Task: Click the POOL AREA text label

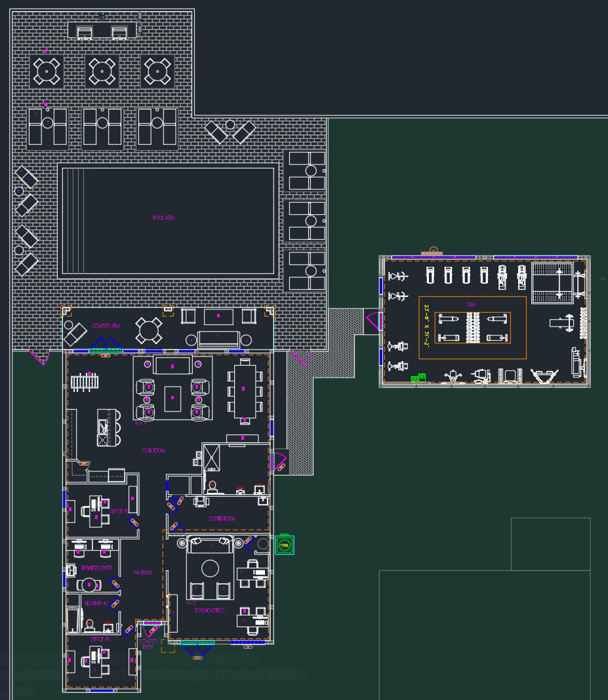Action: tap(164, 218)
